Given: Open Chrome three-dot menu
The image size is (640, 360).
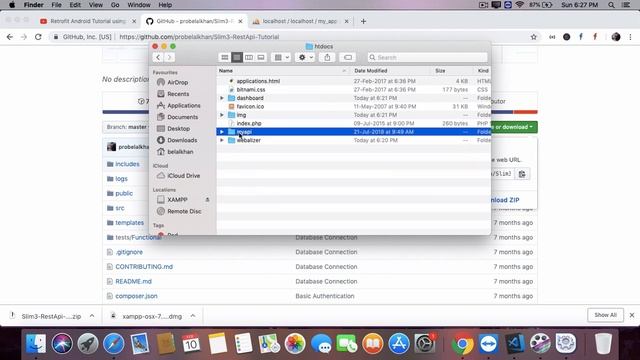Looking at the screenshot, I should tap(631, 37).
